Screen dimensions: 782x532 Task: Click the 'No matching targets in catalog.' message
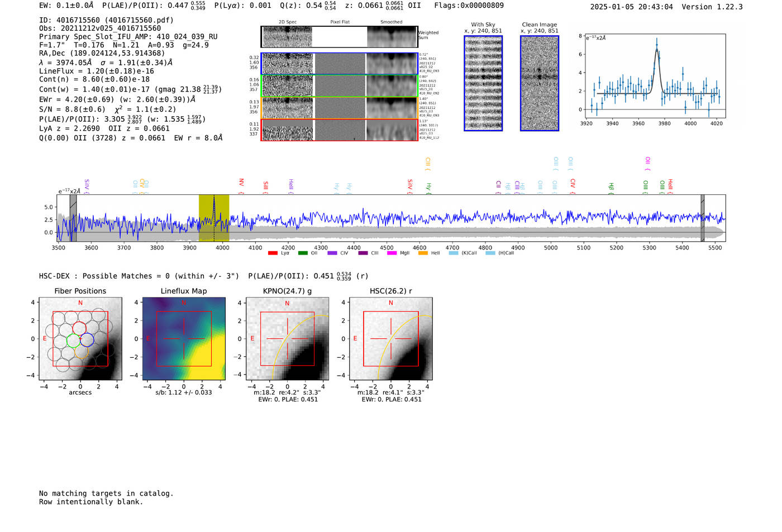pos(106,493)
